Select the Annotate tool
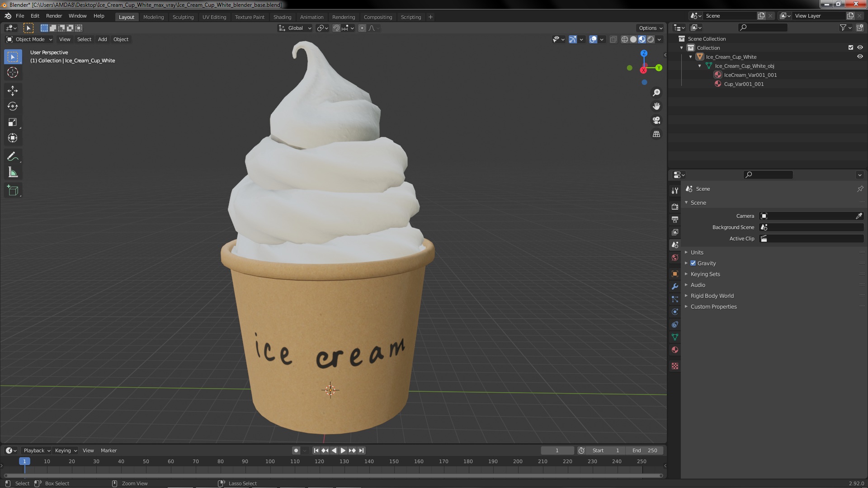 tap(13, 157)
